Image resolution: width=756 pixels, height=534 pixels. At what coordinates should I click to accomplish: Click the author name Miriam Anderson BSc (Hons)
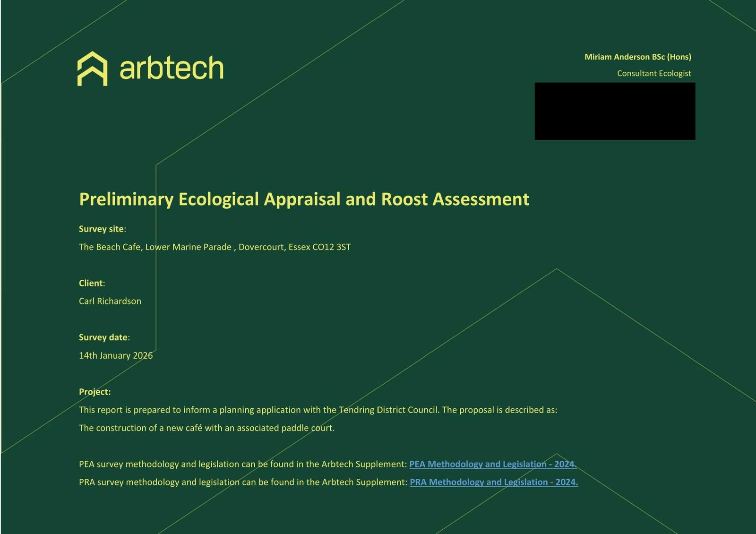637,57
